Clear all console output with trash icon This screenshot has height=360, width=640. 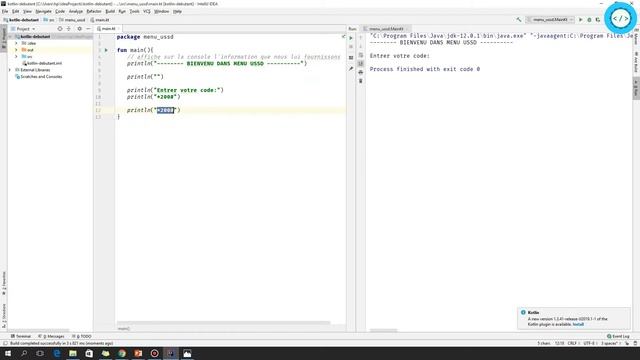[360, 81]
